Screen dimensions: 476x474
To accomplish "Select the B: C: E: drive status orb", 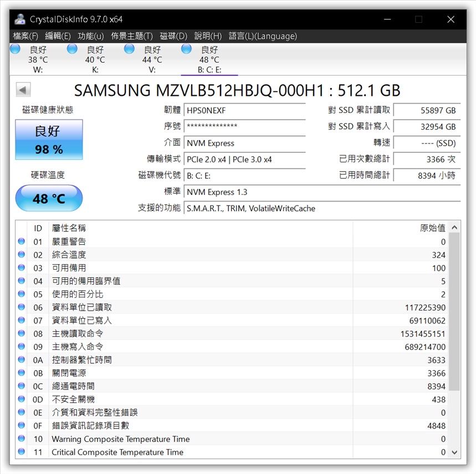I will point(186,49).
